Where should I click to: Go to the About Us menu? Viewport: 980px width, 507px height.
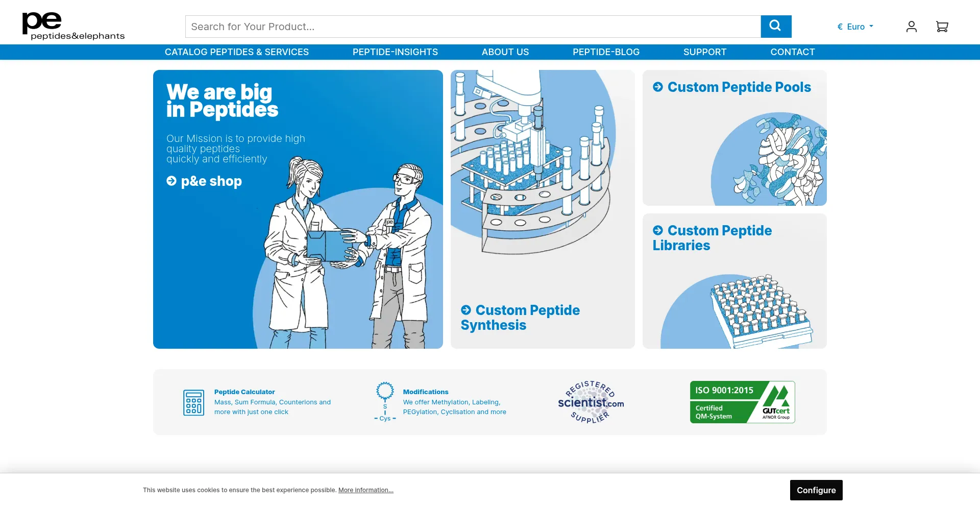[x=505, y=52]
